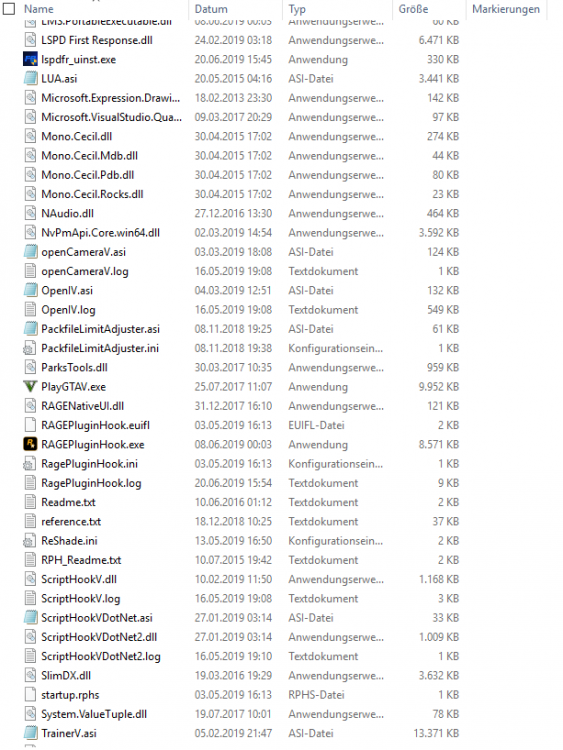563x750 pixels.
Task: Select the SlimDX.dll file icon
Action: click(x=30, y=675)
